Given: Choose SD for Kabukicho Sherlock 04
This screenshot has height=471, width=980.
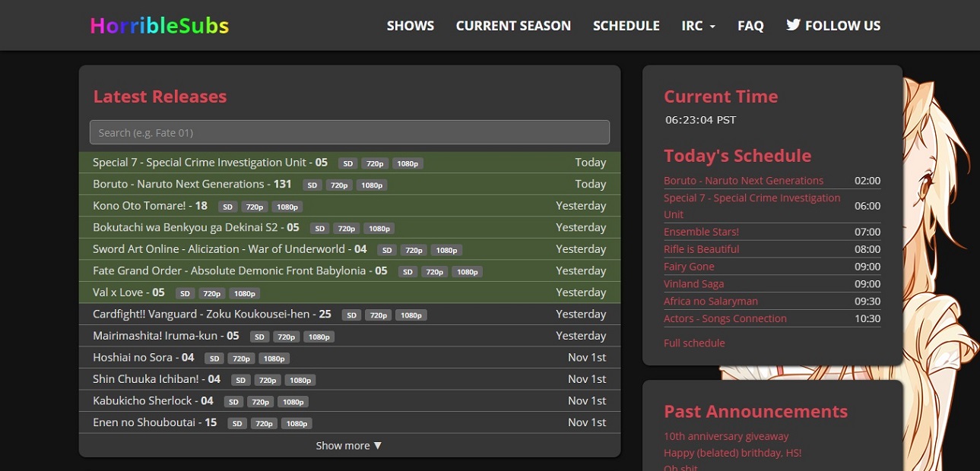Looking at the screenshot, I should coord(233,402).
